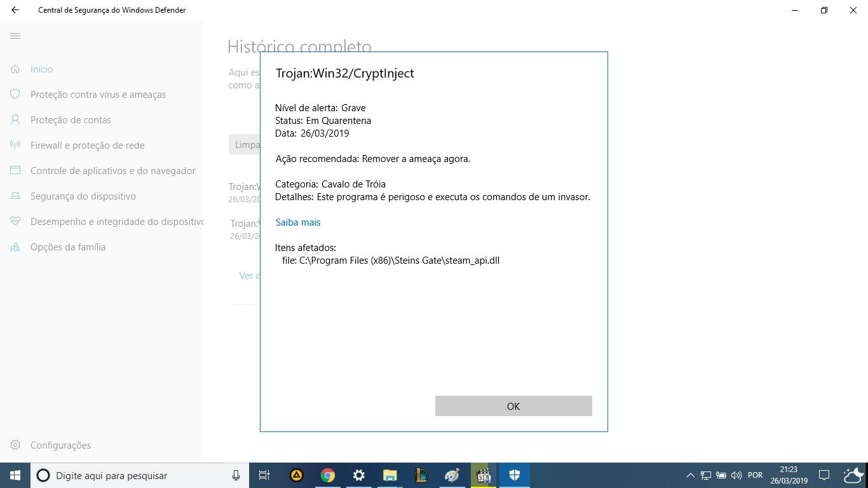The width and height of the screenshot is (868, 488).
Task: Open Task View on the taskbar
Action: [x=264, y=475]
